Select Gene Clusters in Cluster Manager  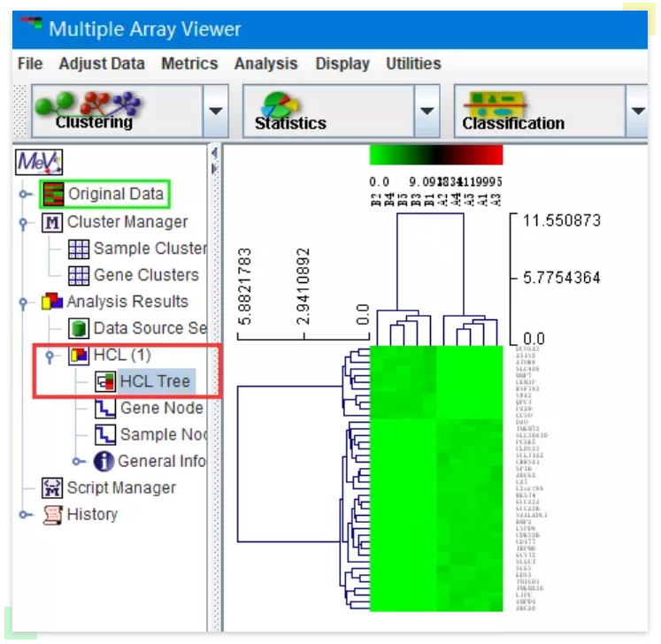(145, 275)
